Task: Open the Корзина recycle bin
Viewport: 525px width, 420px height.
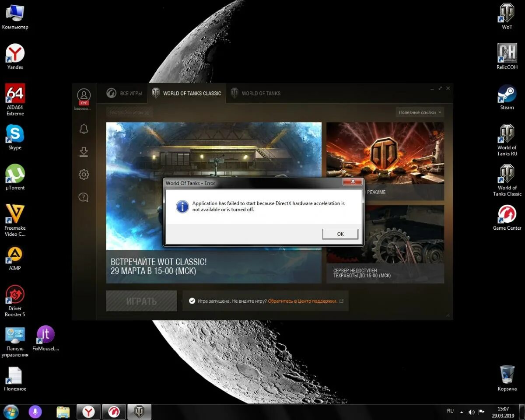Action: 507,378
